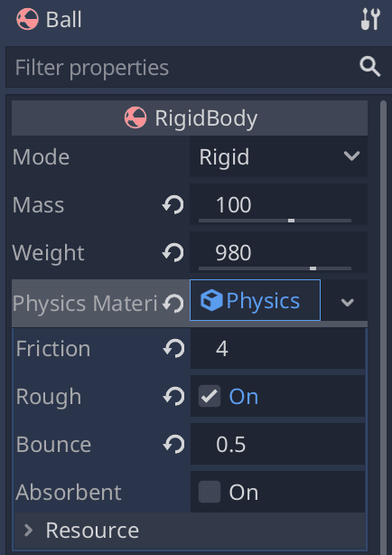Collapse the RigidBody class section header

190,118
